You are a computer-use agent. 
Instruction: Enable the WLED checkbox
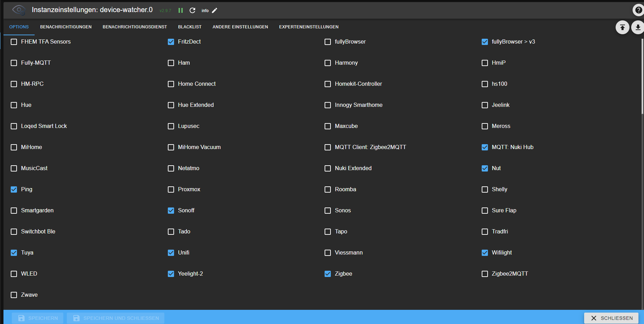pos(14,274)
